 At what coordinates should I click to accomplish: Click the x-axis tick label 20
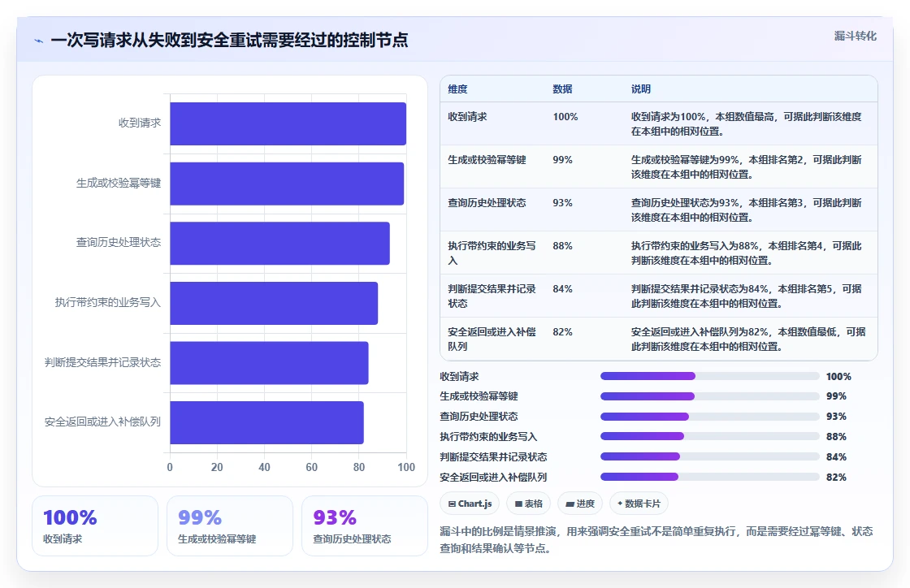pos(217,467)
